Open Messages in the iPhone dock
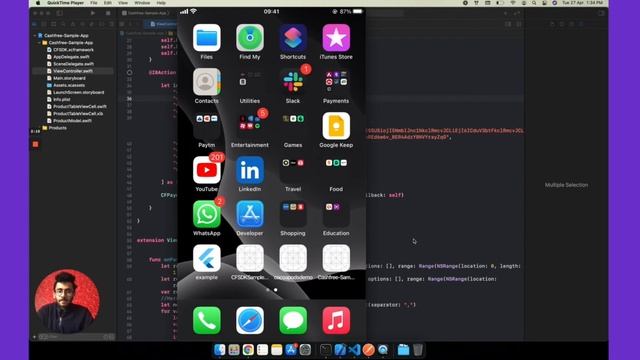 coord(293,320)
